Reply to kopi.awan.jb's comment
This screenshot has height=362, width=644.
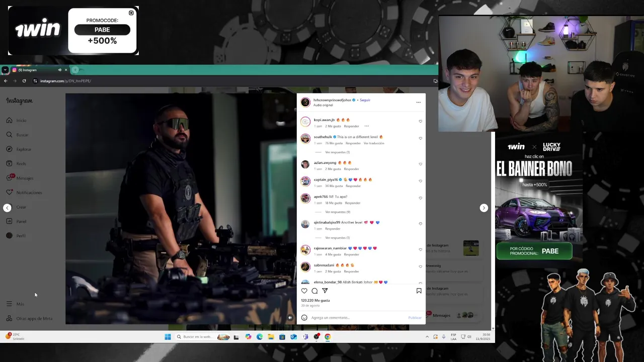[351, 126]
